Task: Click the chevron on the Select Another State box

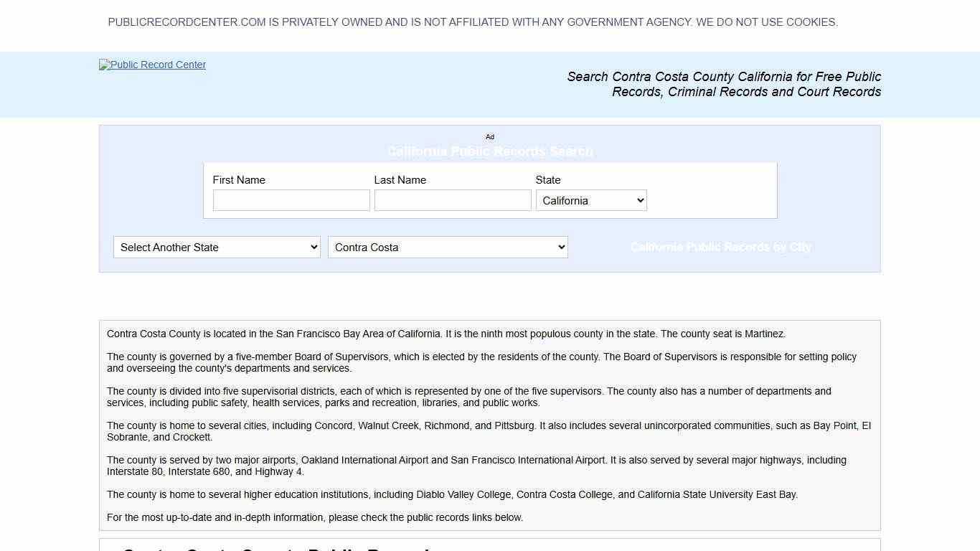Action: click(x=313, y=247)
